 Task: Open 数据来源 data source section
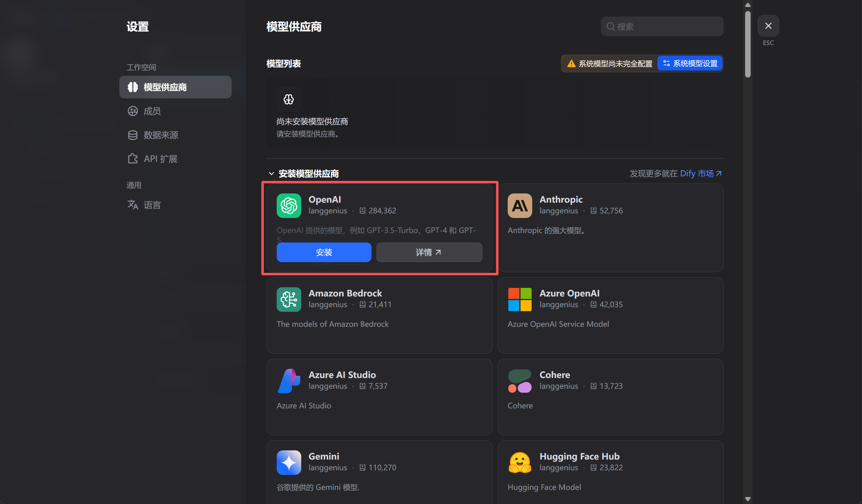point(175,135)
